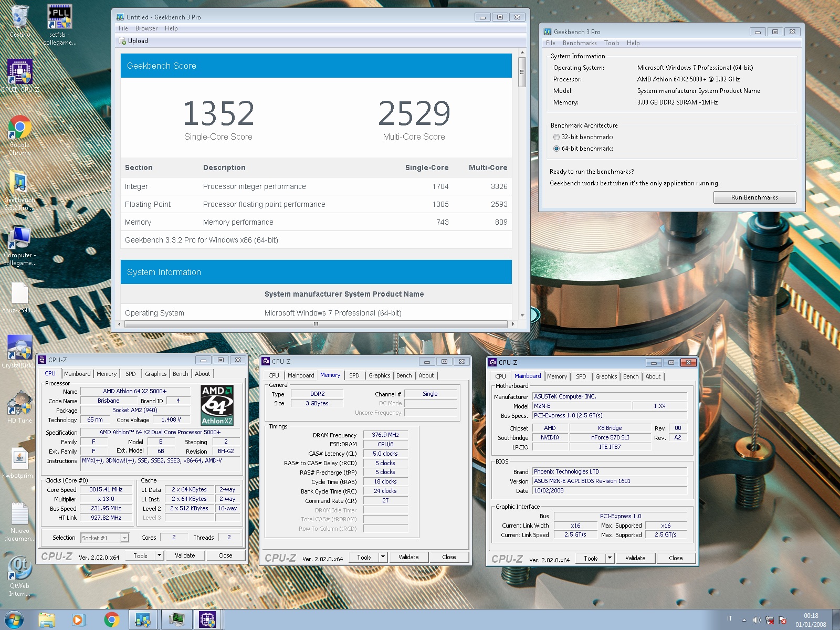Expand Tools dropdown arrow in left CPU-Z window
The height and width of the screenshot is (630, 840).
pos(159,555)
